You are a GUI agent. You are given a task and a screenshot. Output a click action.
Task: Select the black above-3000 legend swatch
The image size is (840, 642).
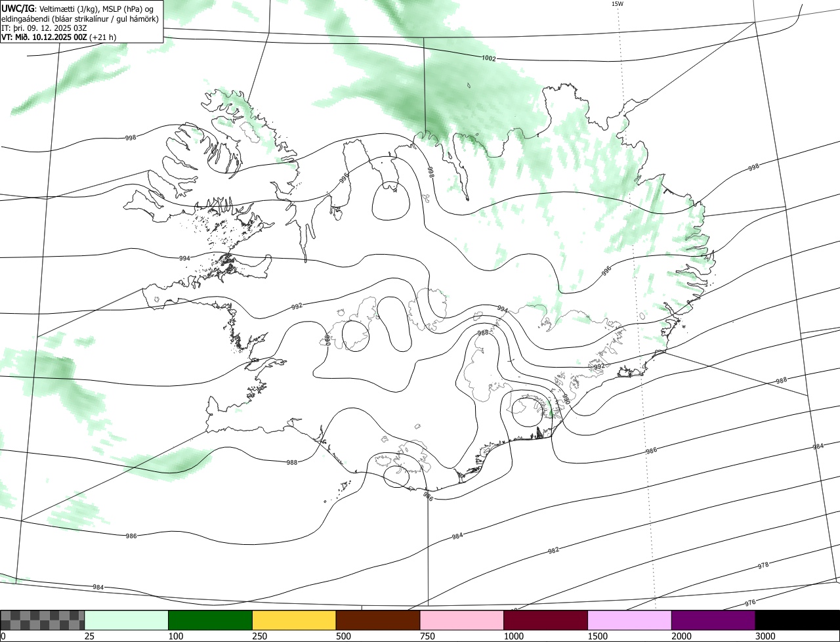click(797, 620)
